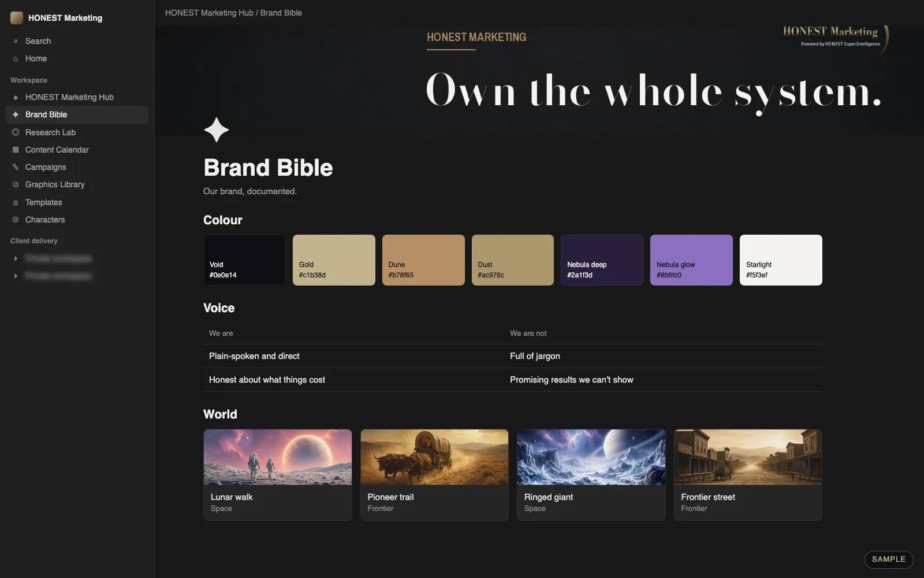Click the Colour section heading
This screenshot has height=578, width=924.
223,220
